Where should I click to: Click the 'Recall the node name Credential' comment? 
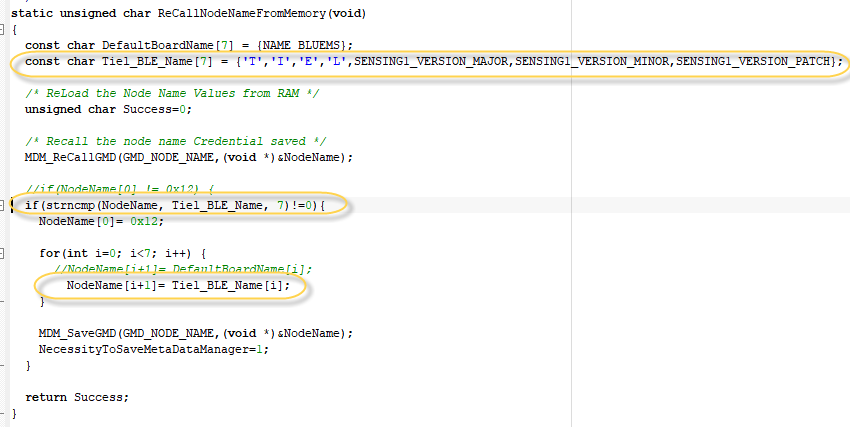176,141
